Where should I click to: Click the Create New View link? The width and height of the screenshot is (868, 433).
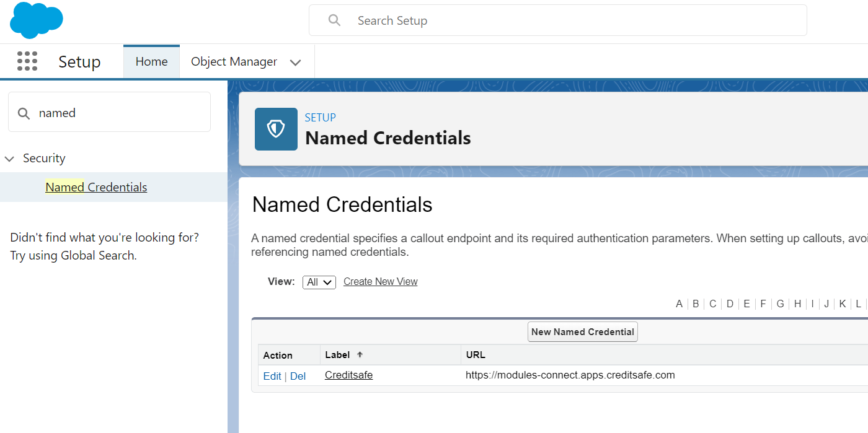point(380,281)
